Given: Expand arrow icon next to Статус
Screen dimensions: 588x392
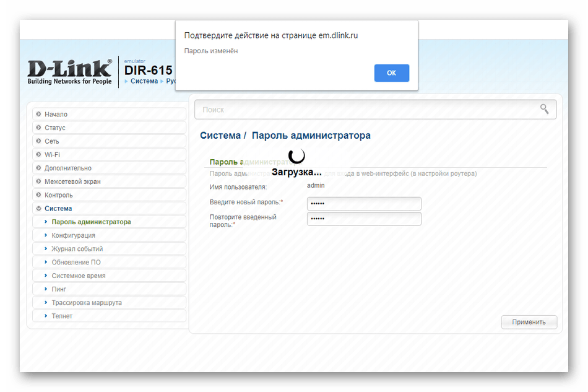Looking at the screenshot, I should 38,127.
